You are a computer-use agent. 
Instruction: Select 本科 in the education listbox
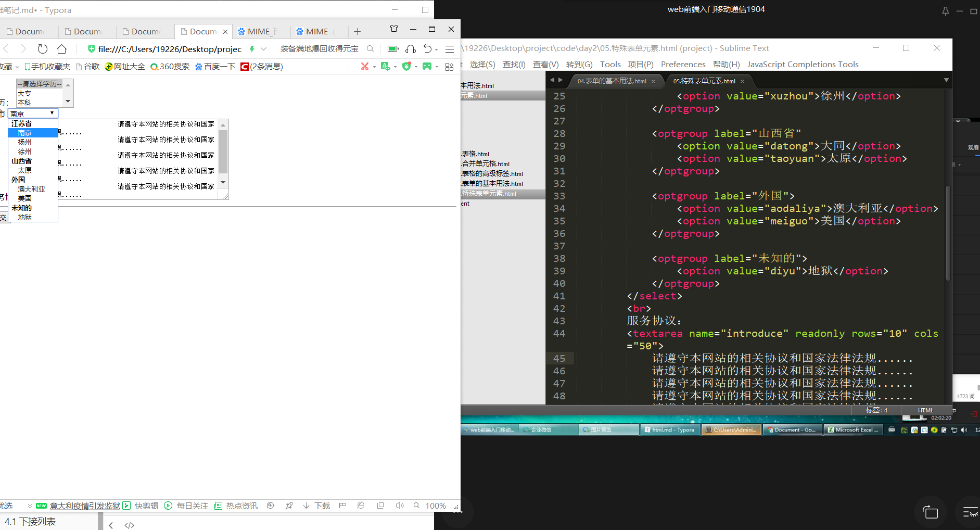point(24,103)
